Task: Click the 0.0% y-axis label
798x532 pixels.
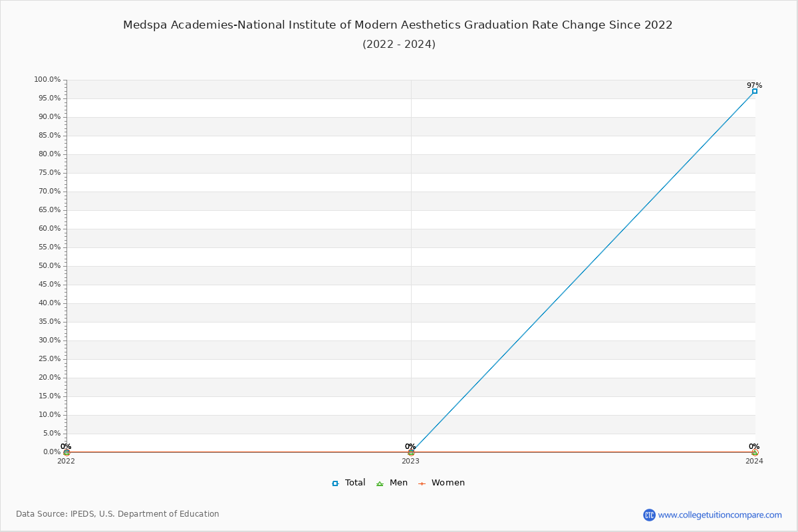Action: click(x=52, y=452)
